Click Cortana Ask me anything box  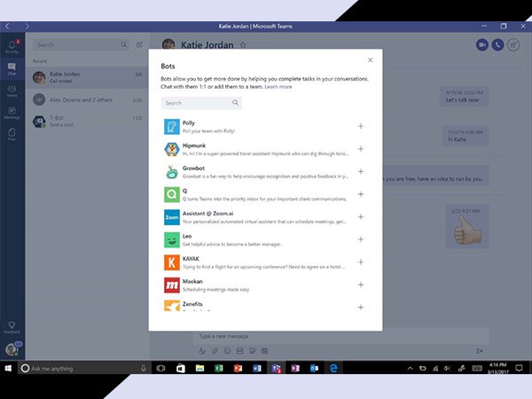click(84, 368)
